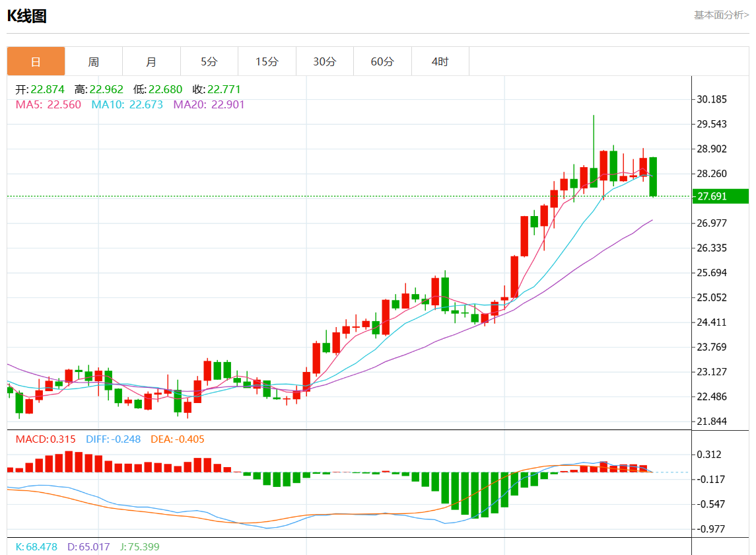The width and height of the screenshot is (756, 555).
Task: Click the DIFF:-0.248 readout
Action: (x=114, y=439)
